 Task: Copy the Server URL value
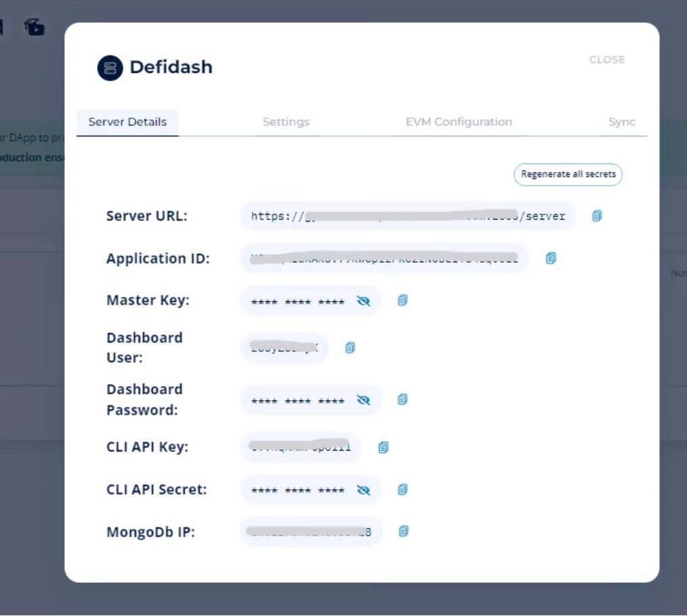(x=596, y=216)
